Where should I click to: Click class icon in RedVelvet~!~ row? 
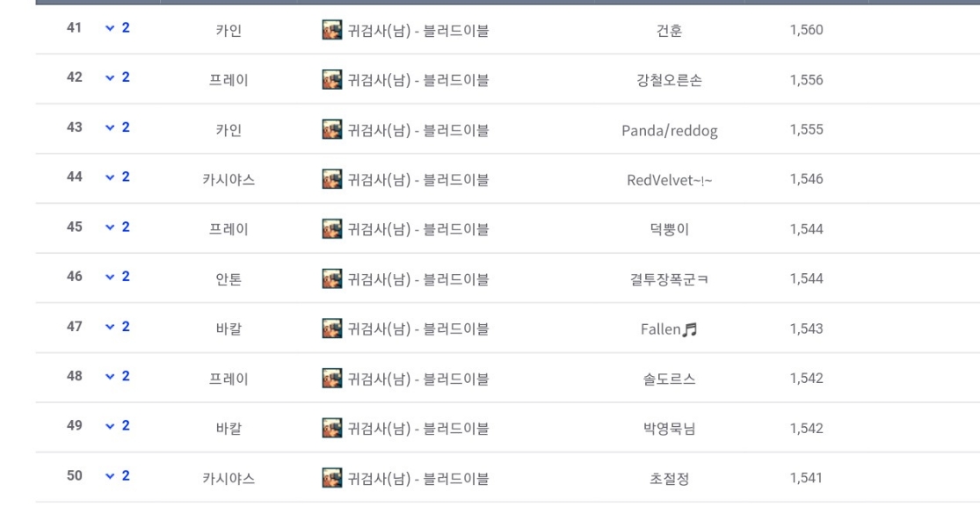(x=332, y=179)
